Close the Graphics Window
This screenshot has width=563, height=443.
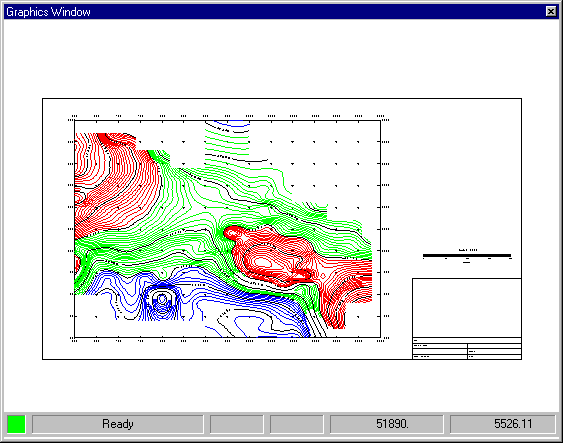pos(551,11)
